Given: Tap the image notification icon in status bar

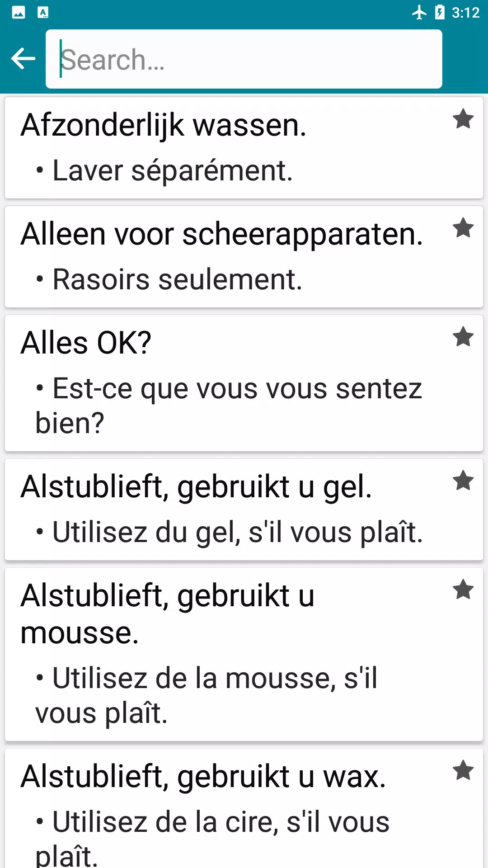Looking at the screenshot, I should 19,12.
